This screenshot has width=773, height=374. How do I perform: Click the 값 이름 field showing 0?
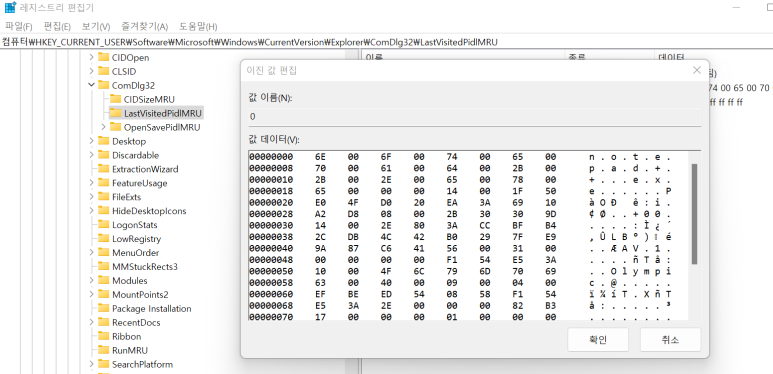(x=474, y=116)
